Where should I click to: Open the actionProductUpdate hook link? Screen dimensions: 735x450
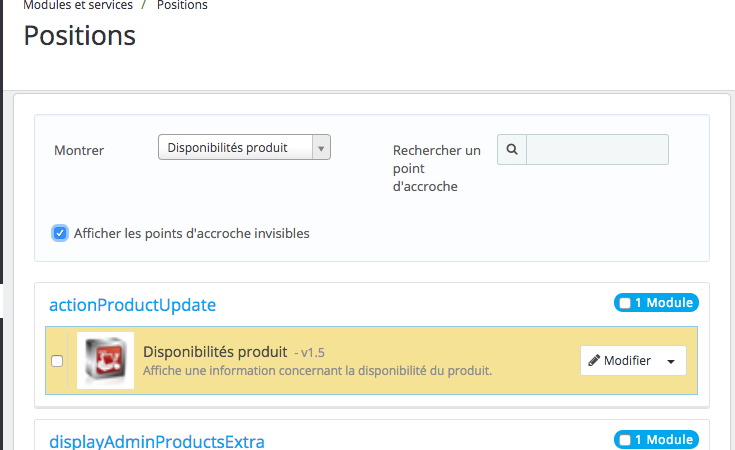(132, 305)
